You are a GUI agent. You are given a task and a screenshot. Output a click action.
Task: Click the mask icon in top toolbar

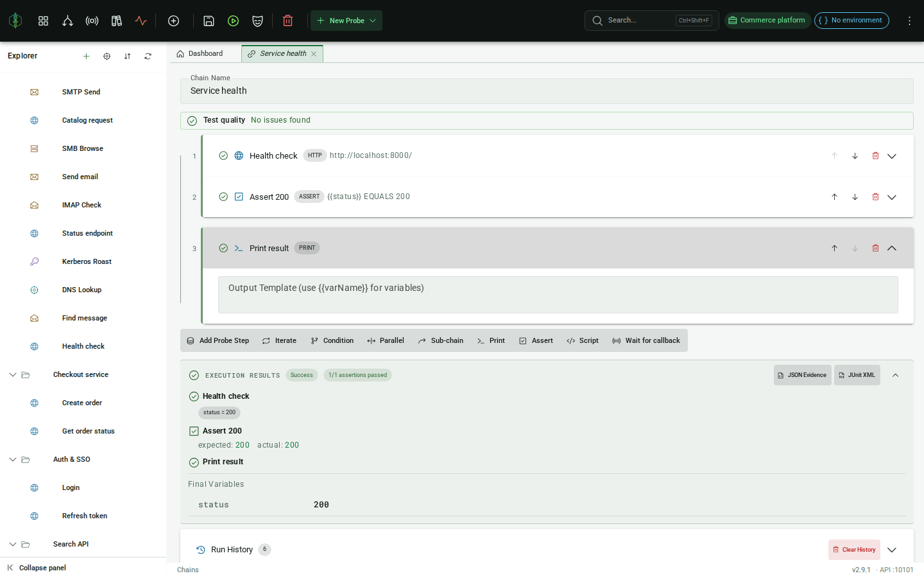click(x=257, y=21)
